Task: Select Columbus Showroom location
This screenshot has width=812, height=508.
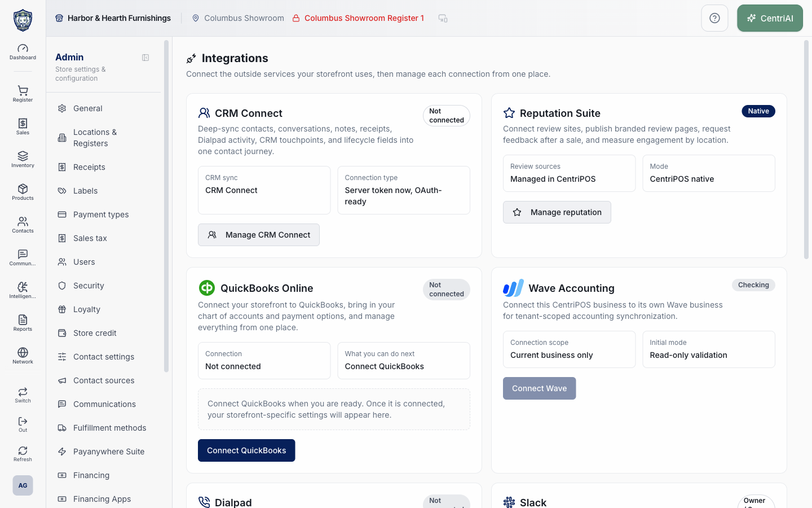Action: (x=238, y=18)
